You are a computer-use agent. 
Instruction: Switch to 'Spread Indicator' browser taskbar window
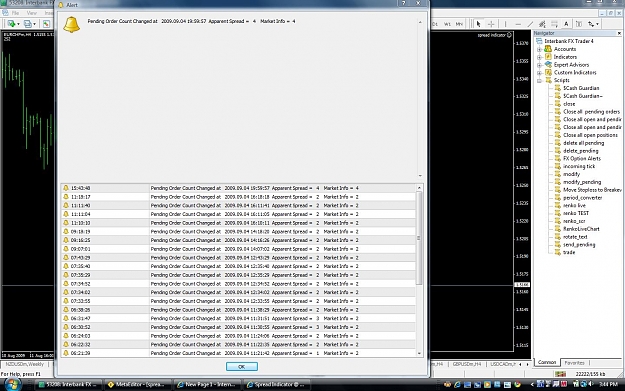277,385
